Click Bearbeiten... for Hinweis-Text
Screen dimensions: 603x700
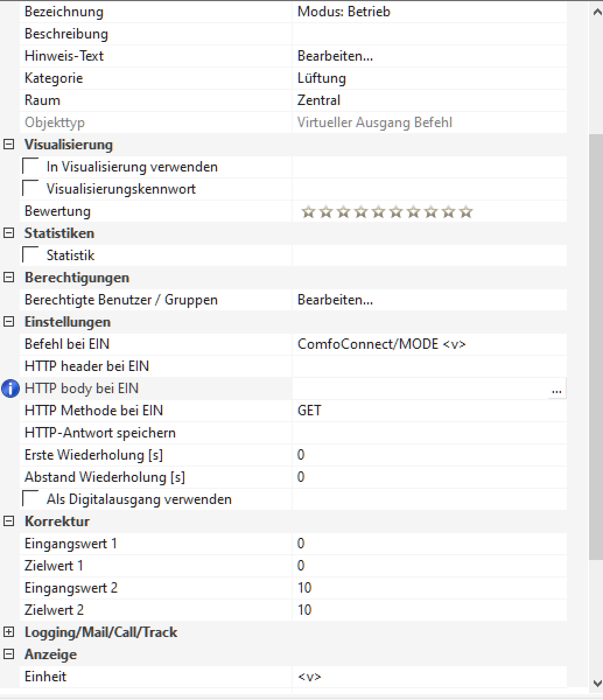pyautogui.click(x=335, y=56)
